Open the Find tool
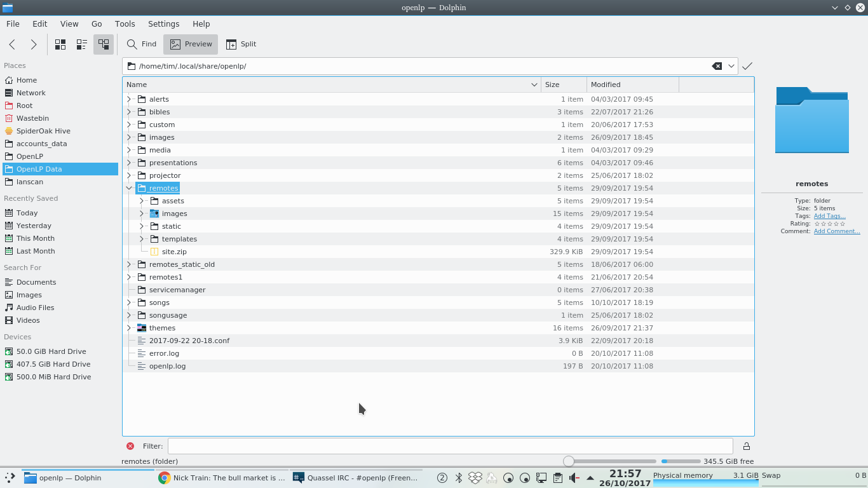868x488 pixels. 141,44
